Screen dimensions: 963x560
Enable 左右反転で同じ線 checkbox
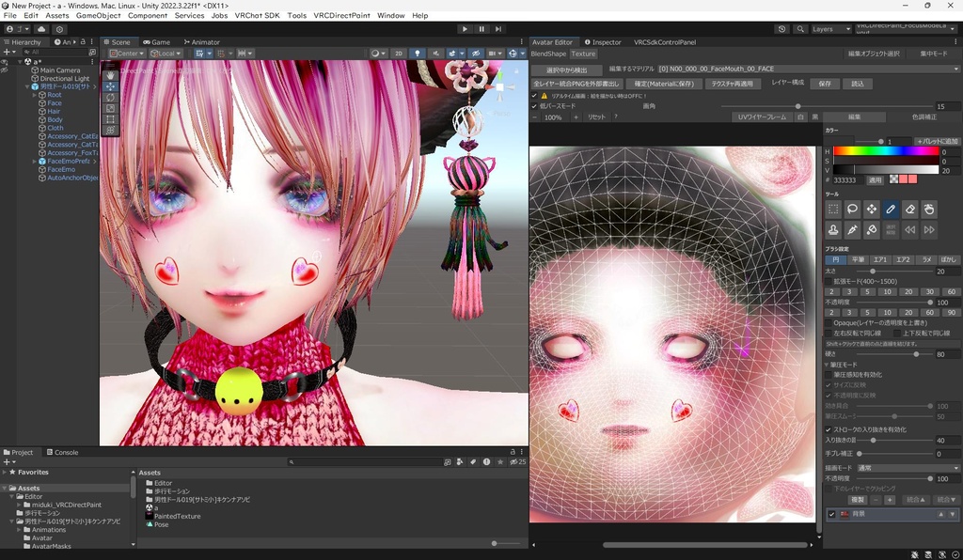pos(829,333)
